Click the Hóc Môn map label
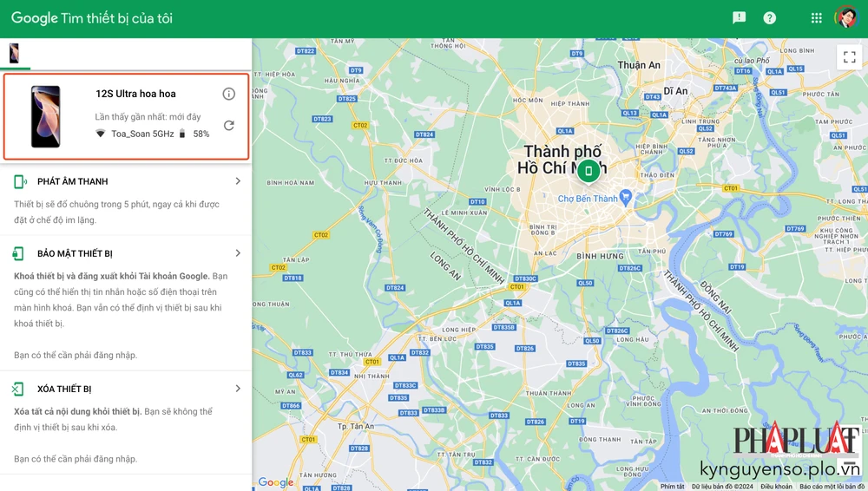Screen dimensions: 868x491 tap(528, 100)
